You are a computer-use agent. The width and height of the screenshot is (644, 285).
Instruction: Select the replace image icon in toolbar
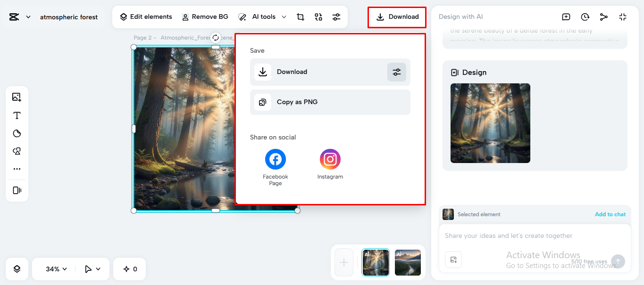coord(318,17)
